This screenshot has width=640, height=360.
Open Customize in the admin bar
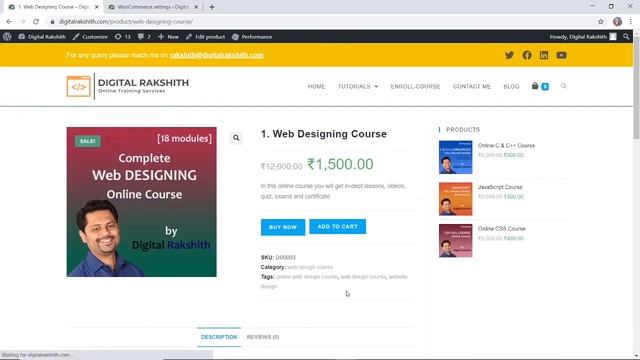[x=90, y=37]
